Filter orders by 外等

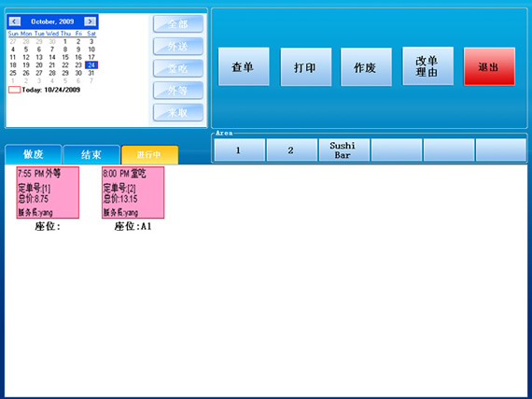(x=178, y=91)
